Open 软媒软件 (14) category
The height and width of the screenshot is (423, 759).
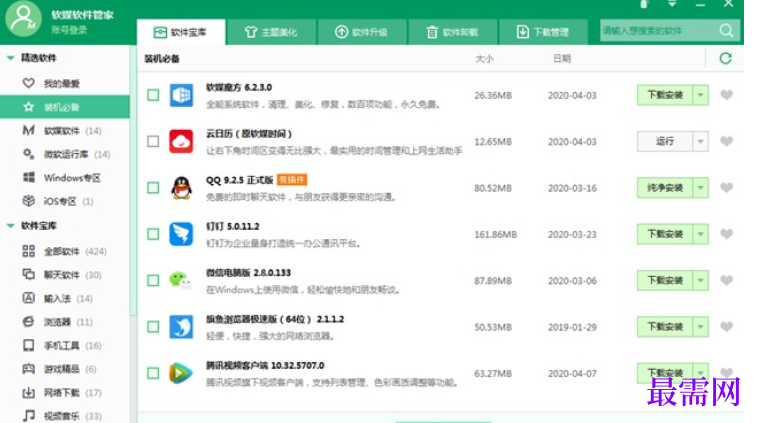click(65, 131)
